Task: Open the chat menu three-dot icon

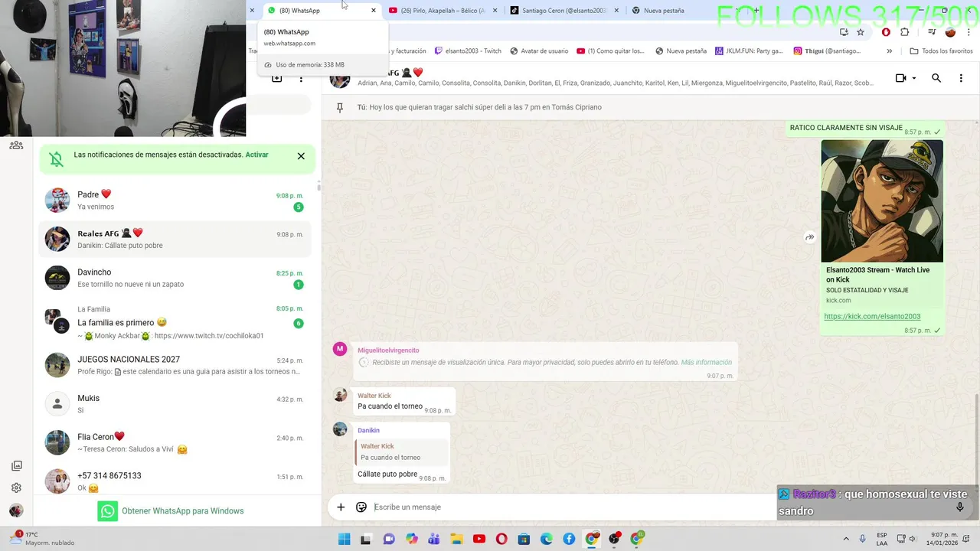Action: point(961,78)
